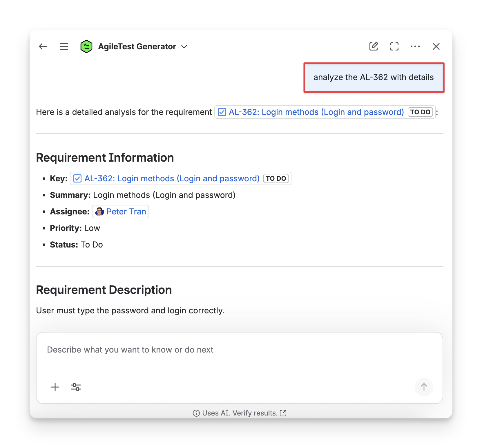Click the Peter Tran assignee name

coord(126,212)
